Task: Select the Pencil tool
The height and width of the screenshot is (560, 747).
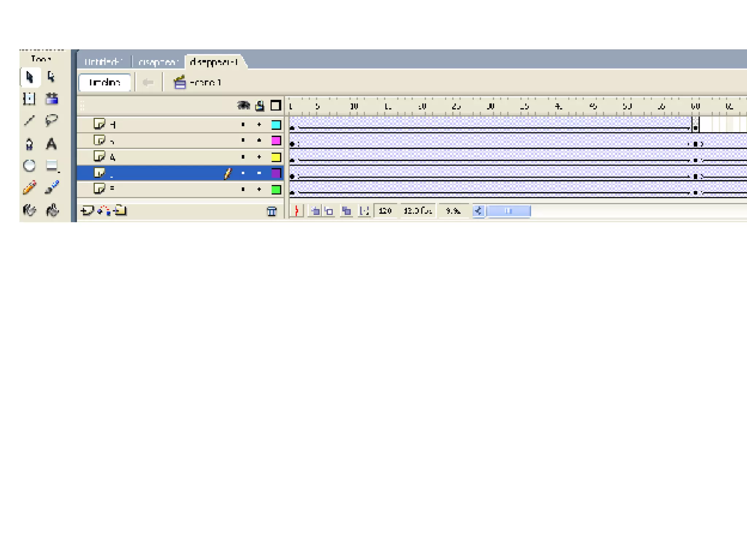Action: pos(30,187)
